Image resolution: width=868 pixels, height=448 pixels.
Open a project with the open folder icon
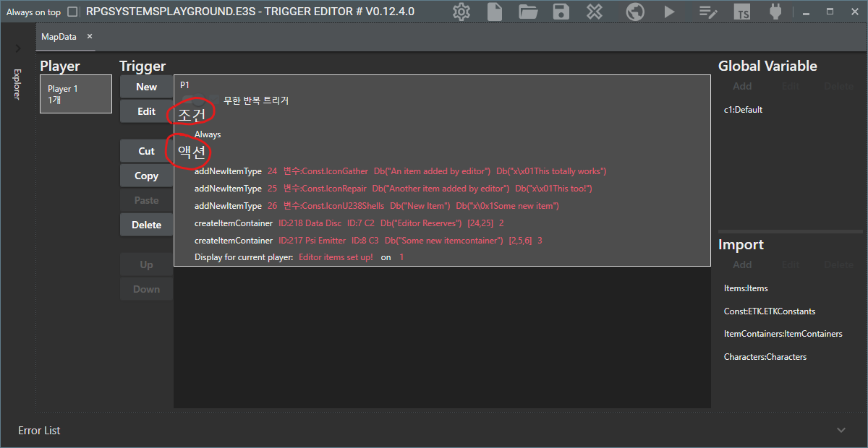tap(528, 12)
